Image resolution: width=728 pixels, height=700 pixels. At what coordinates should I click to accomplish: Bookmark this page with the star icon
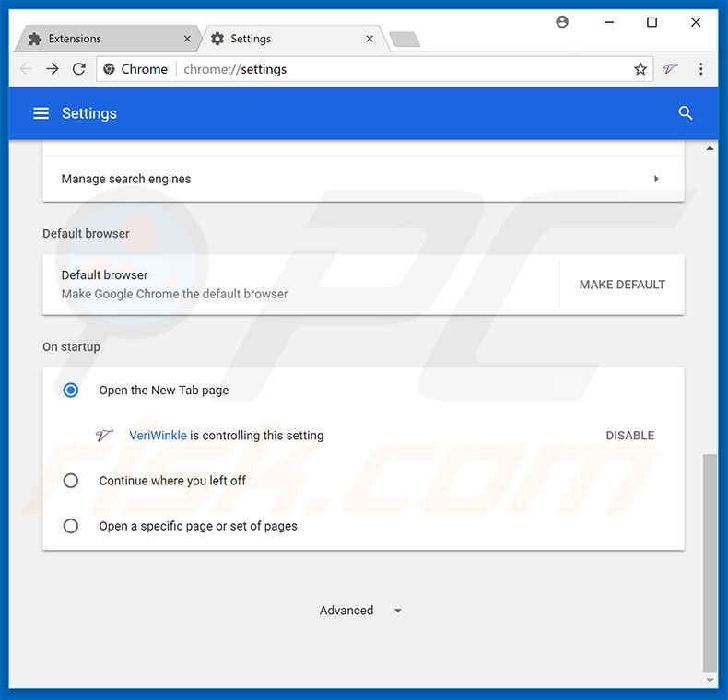click(640, 69)
